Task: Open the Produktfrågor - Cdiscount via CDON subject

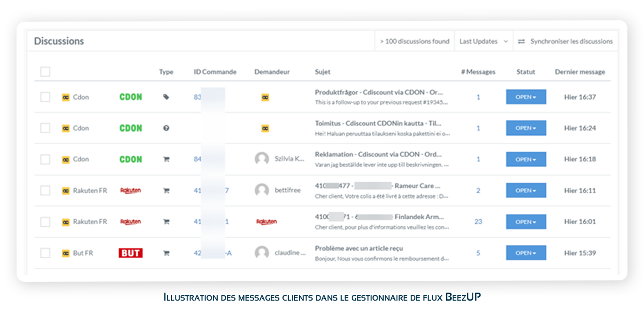Action: click(x=379, y=92)
